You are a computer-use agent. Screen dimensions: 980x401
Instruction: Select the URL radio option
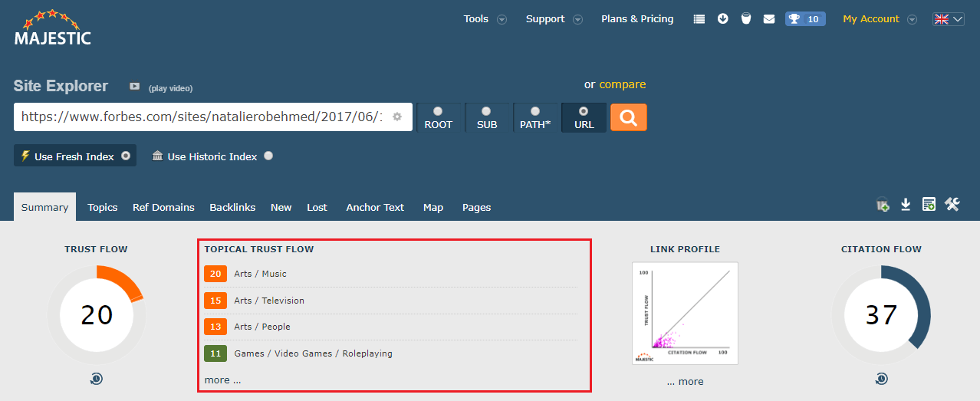584,111
